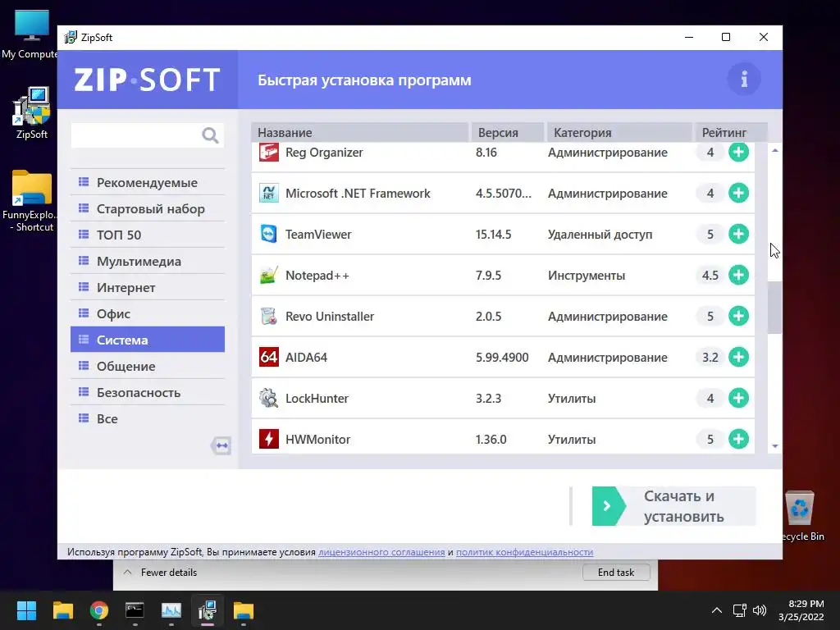Viewport: 840px width, 630px height.
Task: Click the Скачать и установить button
Action: (673, 506)
